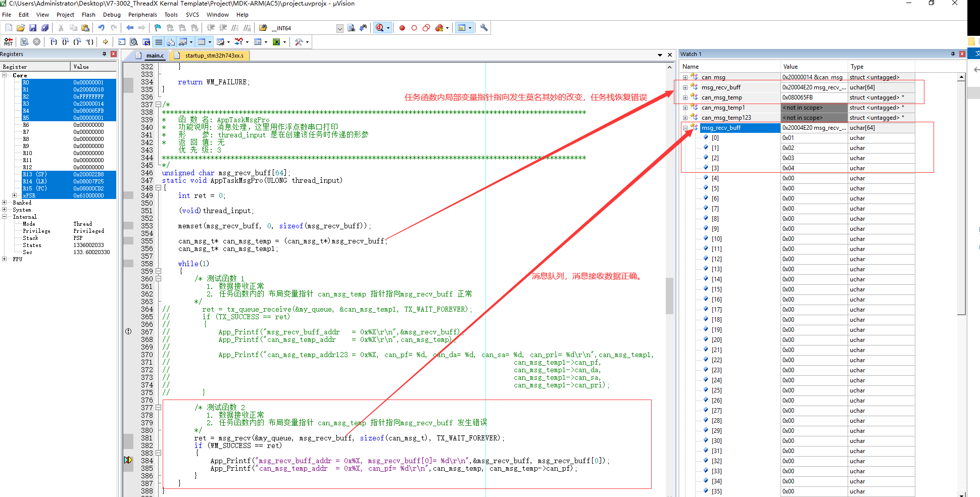Toggle the Registers window icon
This screenshot has width=980, height=497.
159,42
